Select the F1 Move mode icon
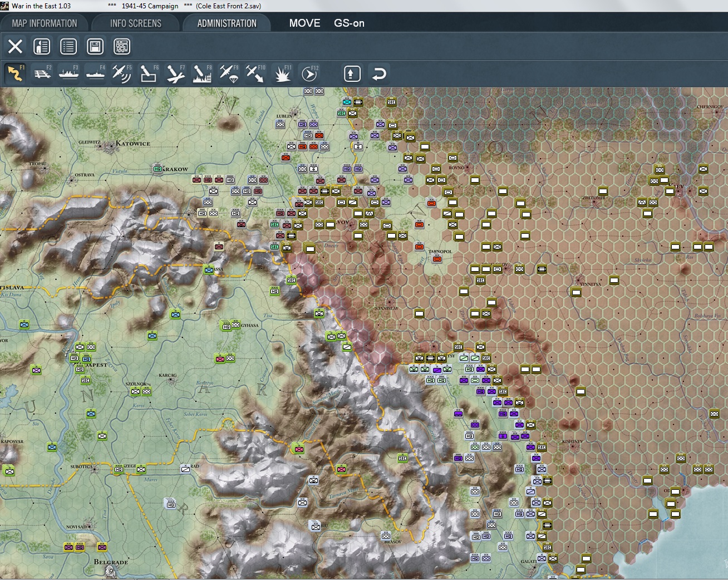The width and height of the screenshot is (728, 580). 15,73
